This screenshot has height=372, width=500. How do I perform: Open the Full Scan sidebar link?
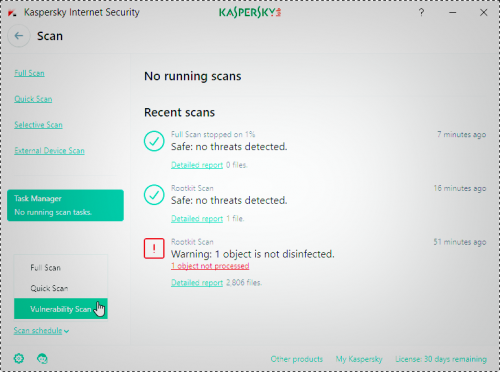[29, 73]
